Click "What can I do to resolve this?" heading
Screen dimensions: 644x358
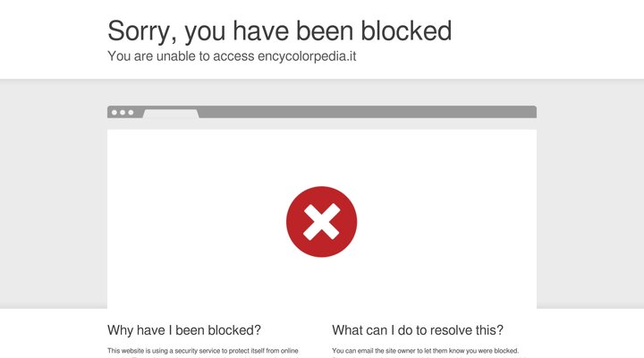coord(418,329)
